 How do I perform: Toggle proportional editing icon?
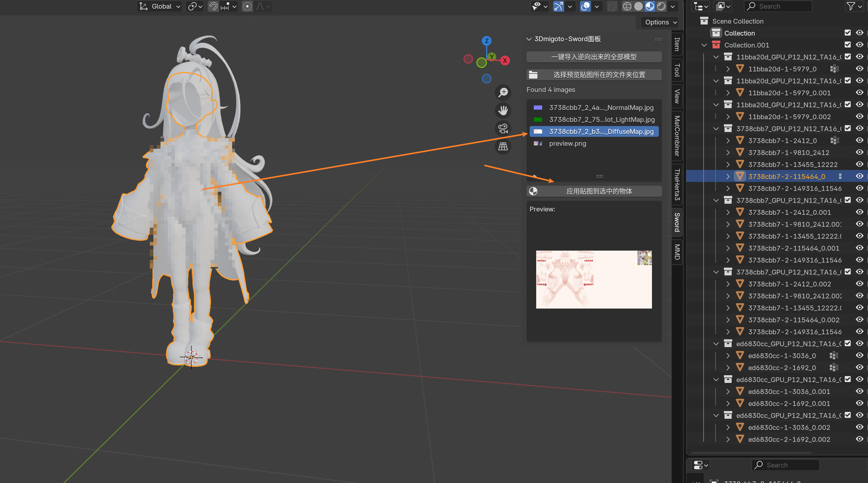click(x=247, y=6)
